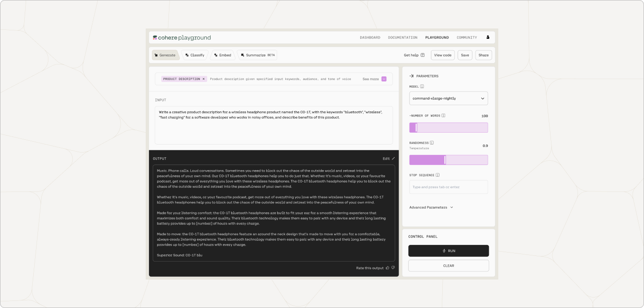Click into the Output text area

274,213
